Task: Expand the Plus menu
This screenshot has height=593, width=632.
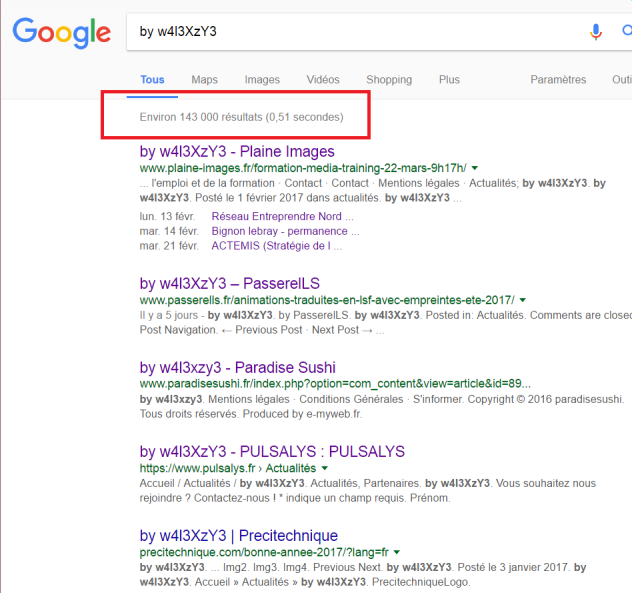Action: pyautogui.click(x=449, y=80)
